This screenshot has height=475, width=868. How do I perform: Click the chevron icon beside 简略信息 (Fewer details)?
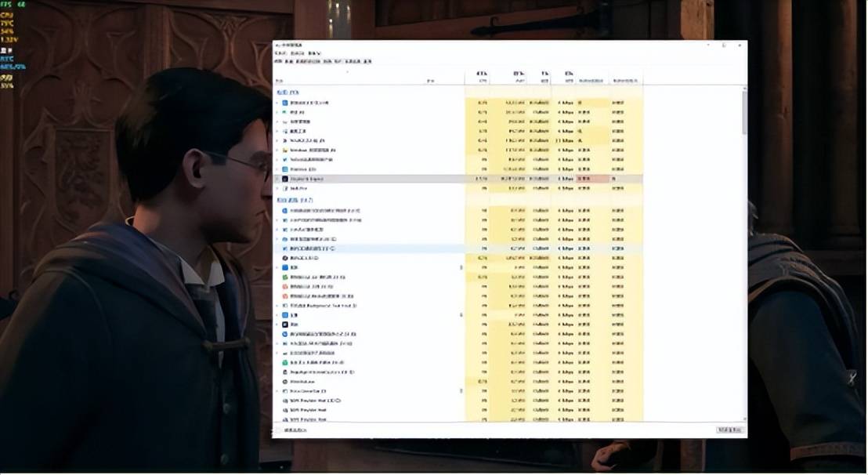click(x=278, y=430)
